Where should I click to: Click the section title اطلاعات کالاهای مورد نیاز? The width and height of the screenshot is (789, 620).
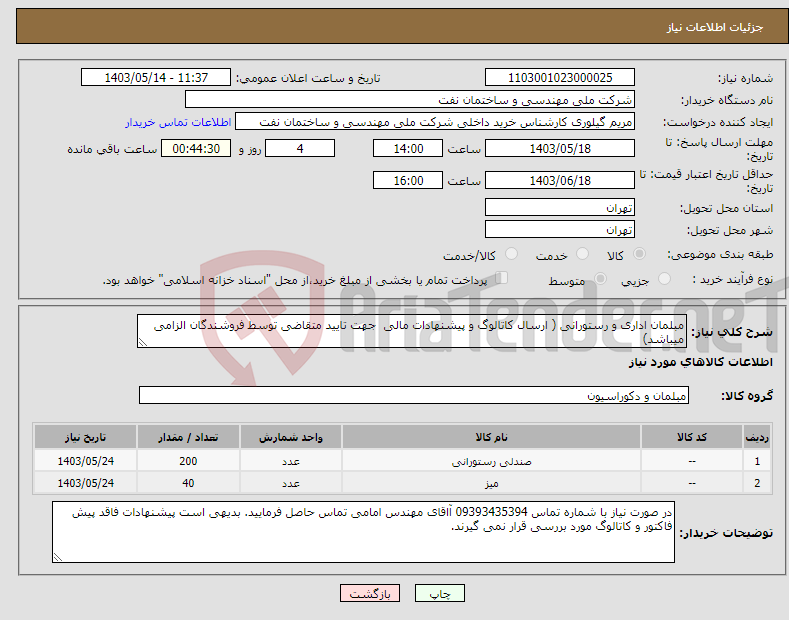click(700, 362)
